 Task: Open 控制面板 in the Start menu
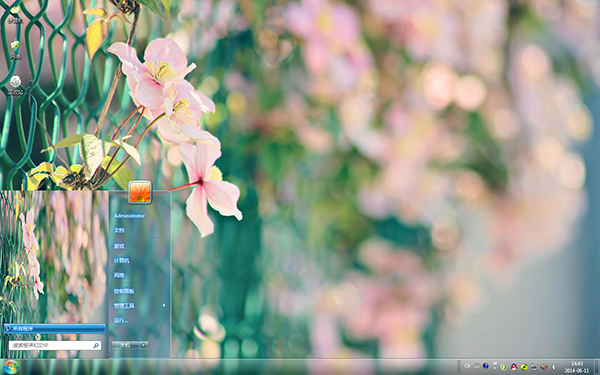[x=124, y=291]
